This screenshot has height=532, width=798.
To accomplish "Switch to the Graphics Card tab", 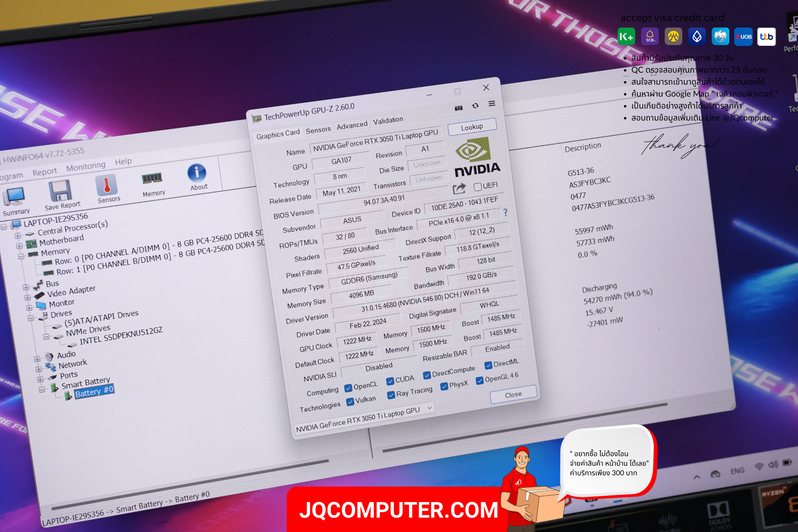I will click(x=278, y=134).
